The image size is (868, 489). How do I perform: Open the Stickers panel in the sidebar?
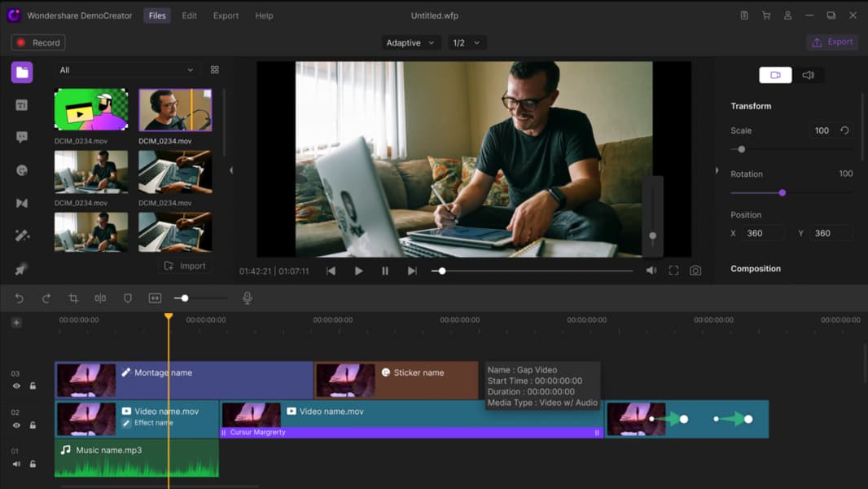pos(20,170)
